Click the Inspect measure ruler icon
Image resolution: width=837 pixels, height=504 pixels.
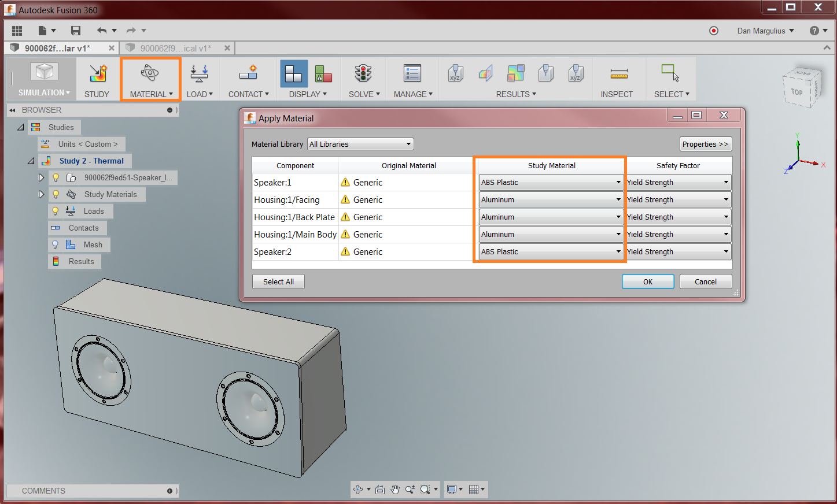[x=619, y=73]
